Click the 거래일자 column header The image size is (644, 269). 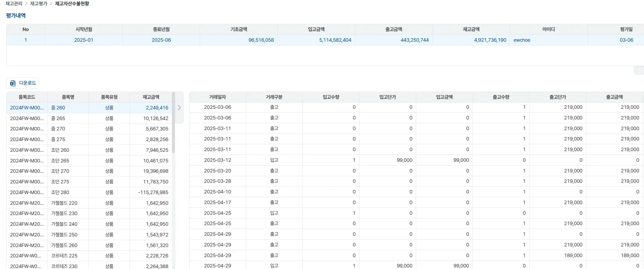pos(217,97)
